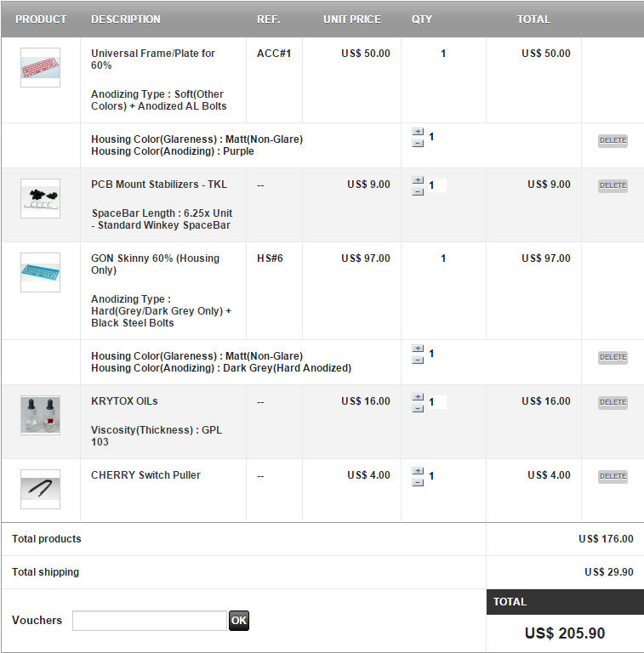Screen dimensions: 644x653
Task: Open KRYTOX OILs product image
Action: coord(40,415)
